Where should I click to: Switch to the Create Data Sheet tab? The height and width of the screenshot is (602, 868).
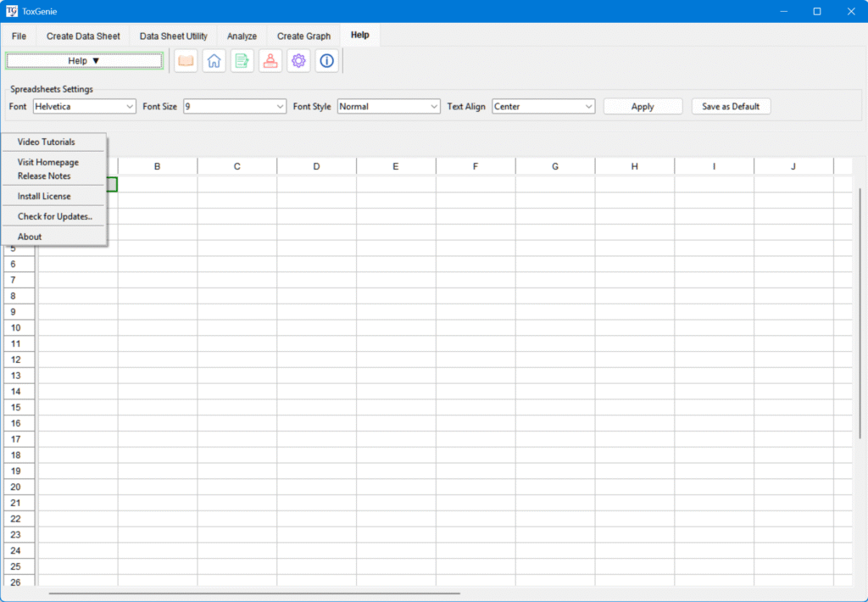click(83, 36)
